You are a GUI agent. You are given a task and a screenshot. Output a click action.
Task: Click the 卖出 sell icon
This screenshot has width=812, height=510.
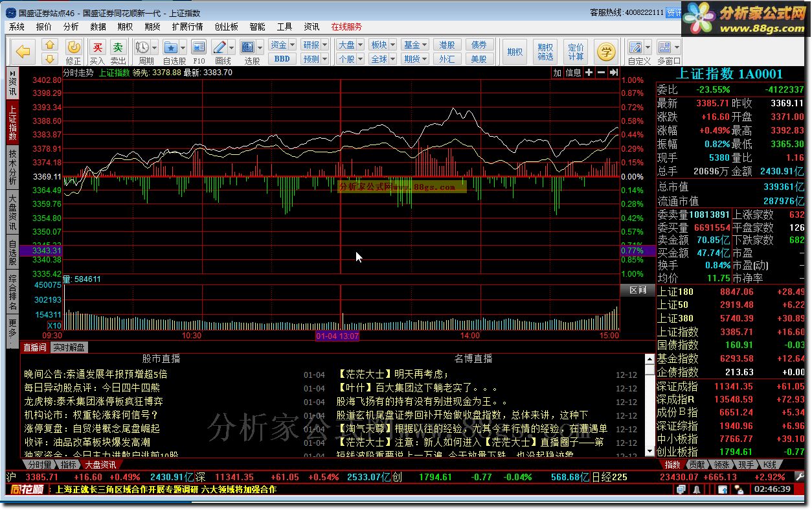click(x=118, y=47)
